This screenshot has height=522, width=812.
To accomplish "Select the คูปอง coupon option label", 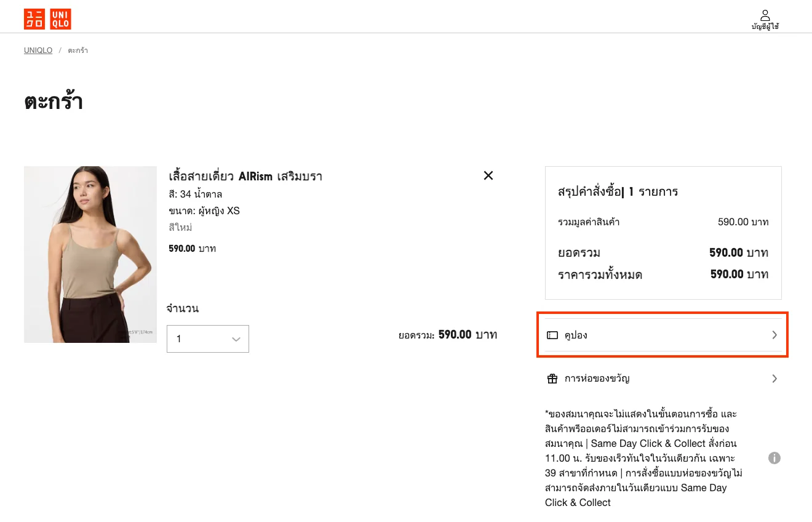I will [576, 335].
